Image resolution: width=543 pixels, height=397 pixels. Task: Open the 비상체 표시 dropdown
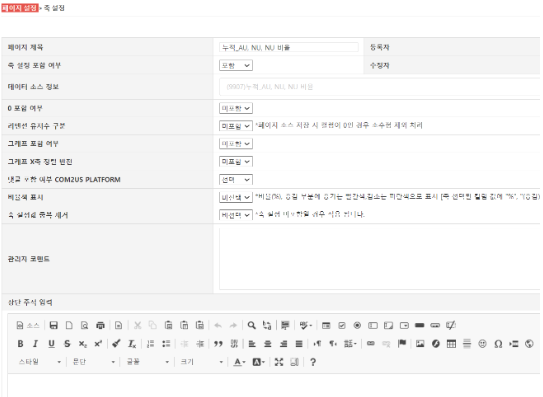(236, 197)
